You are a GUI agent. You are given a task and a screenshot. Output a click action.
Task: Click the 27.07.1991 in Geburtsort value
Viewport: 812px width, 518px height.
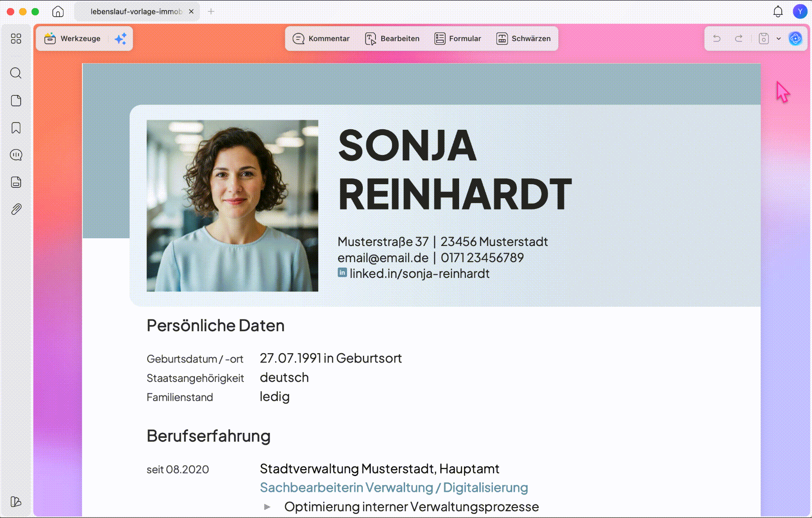point(331,359)
